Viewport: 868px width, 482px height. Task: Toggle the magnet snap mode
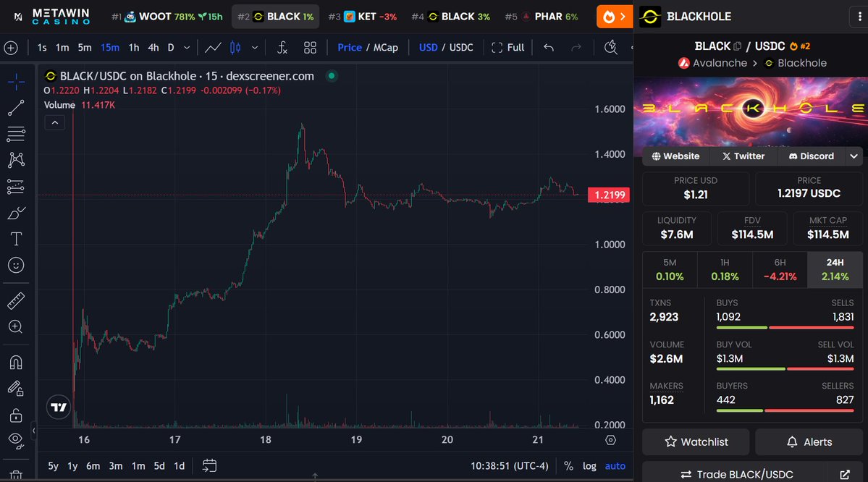[16, 363]
